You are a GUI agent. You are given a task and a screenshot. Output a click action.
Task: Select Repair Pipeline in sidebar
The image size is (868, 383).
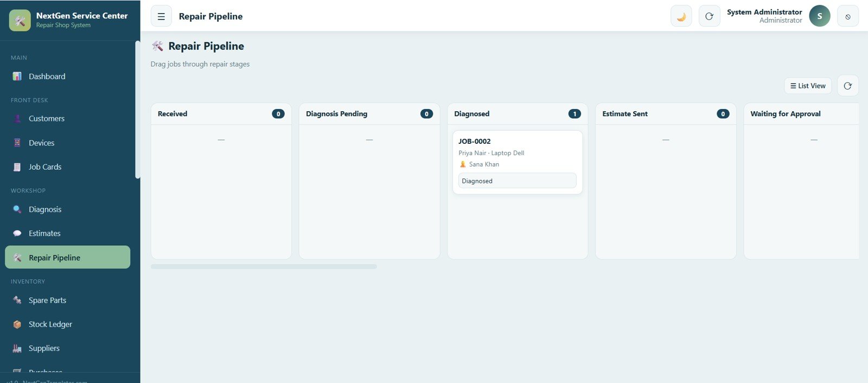click(67, 257)
